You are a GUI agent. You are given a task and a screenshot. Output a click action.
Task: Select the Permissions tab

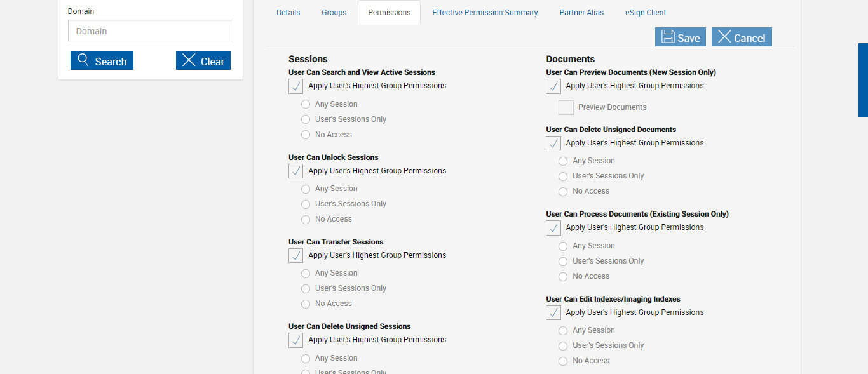click(389, 13)
